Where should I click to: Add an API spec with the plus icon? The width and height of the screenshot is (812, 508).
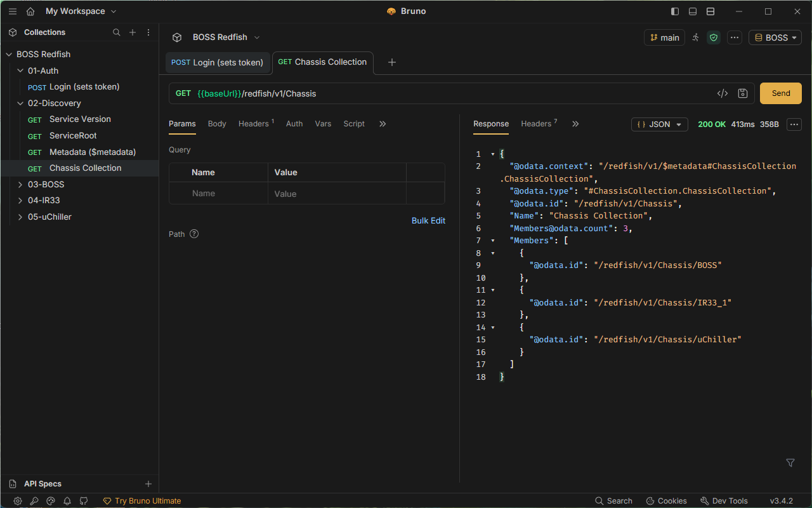pos(148,484)
